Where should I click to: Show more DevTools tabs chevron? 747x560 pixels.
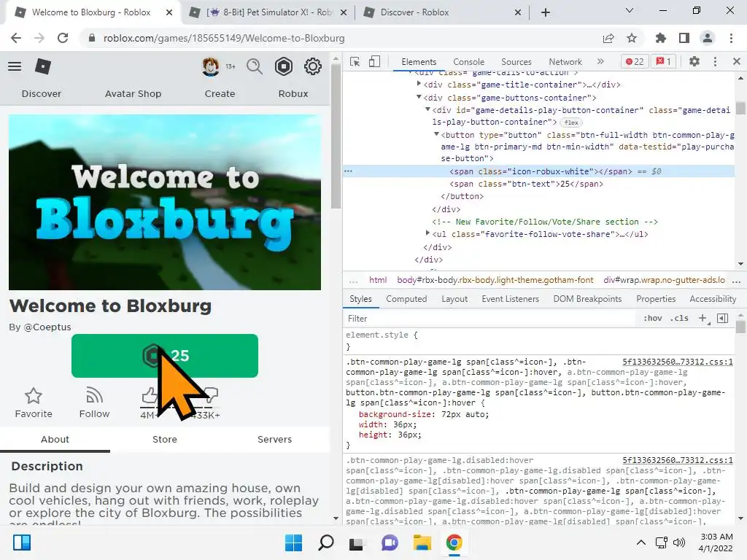pos(600,61)
